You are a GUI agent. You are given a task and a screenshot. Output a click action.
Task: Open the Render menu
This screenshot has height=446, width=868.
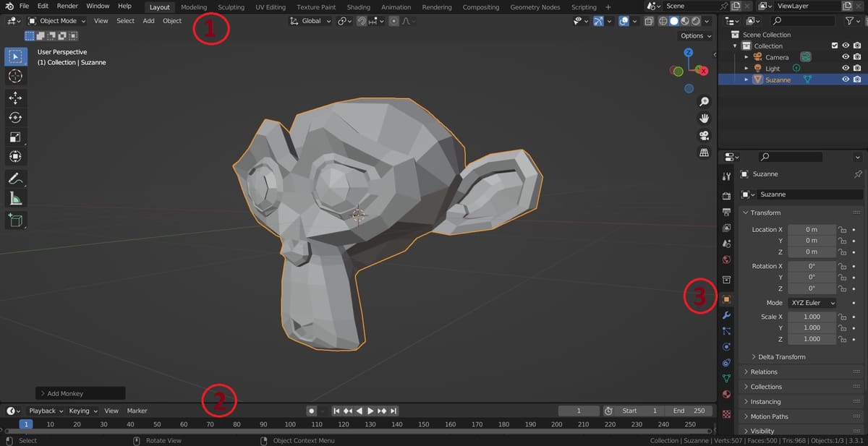(67, 7)
